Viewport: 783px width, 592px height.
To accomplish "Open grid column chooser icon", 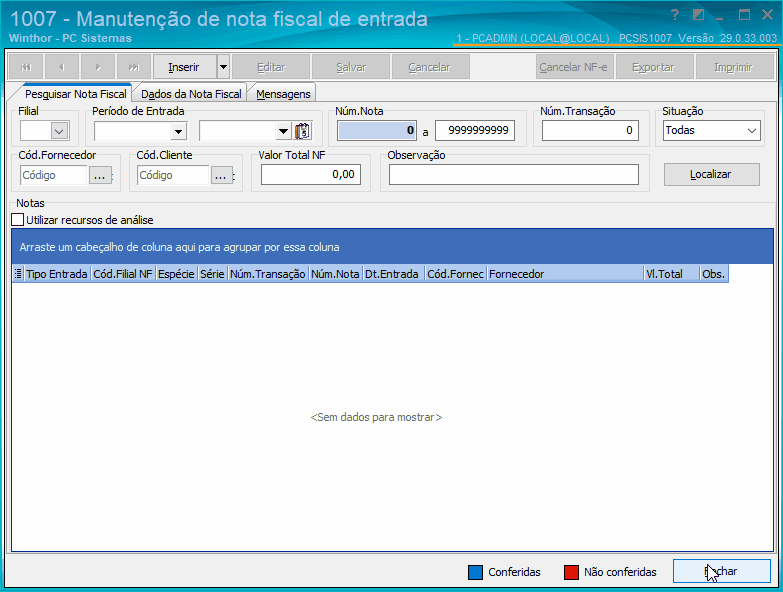I will coord(18,274).
